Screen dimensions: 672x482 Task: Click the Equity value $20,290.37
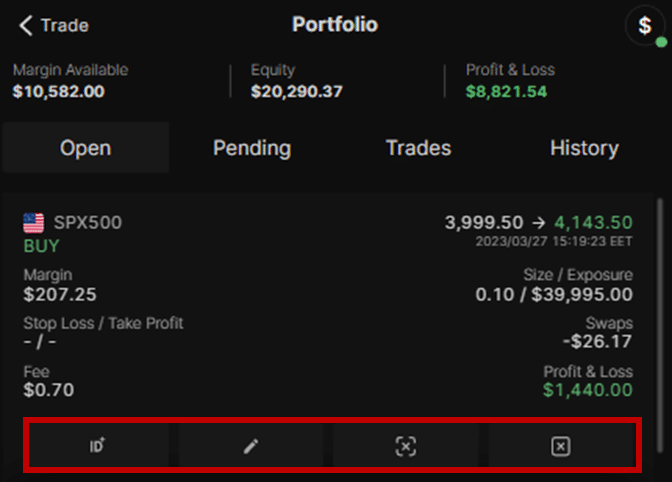pyautogui.click(x=297, y=91)
